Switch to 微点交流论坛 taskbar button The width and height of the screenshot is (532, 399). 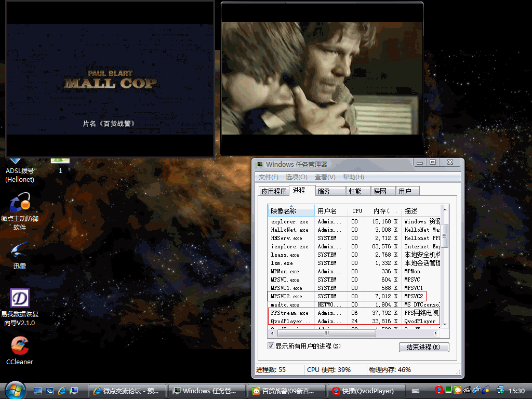pyautogui.click(x=128, y=391)
